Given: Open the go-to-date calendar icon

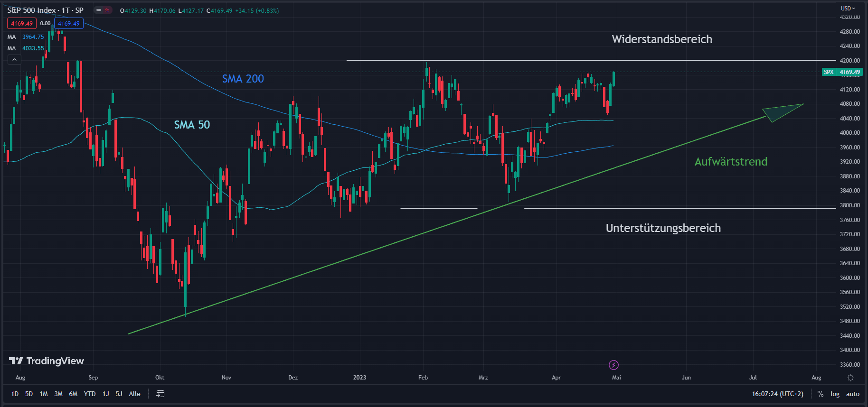Looking at the screenshot, I should (x=160, y=394).
